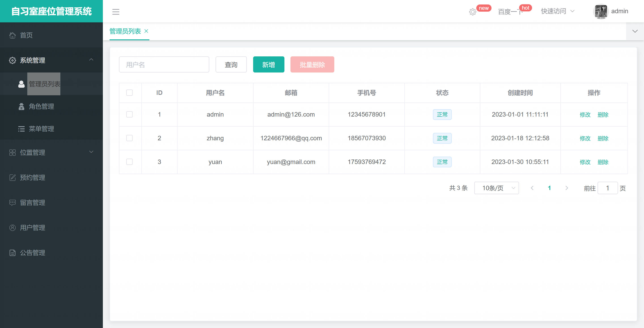Click the person icon beside 用户管理
Image resolution: width=644 pixels, height=328 pixels.
(x=13, y=227)
